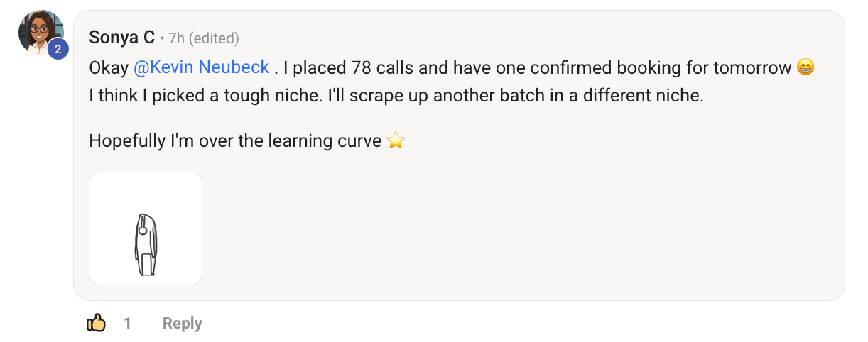Click the star emoji after learning curve
Screen dimensions: 868x342
pos(396,141)
